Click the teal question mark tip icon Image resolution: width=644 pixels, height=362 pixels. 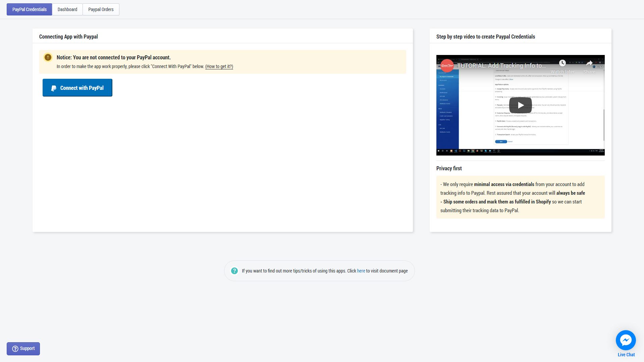[x=234, y=271]
